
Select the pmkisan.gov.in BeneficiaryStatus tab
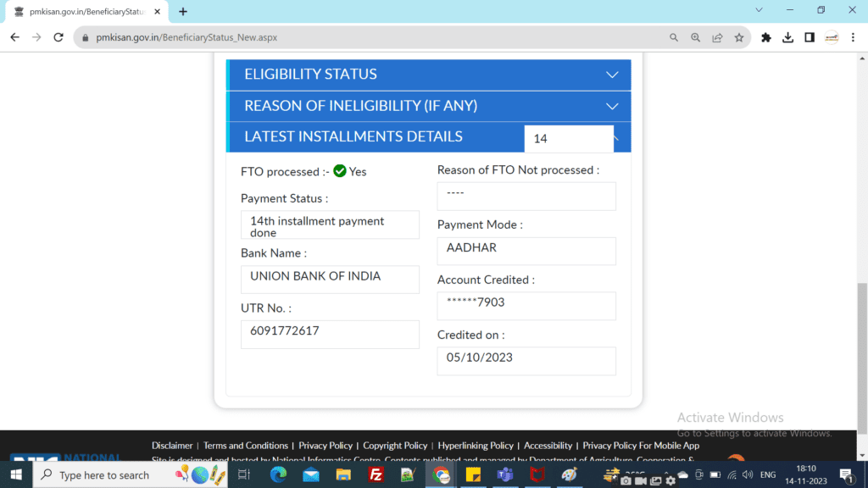[87, 12]
